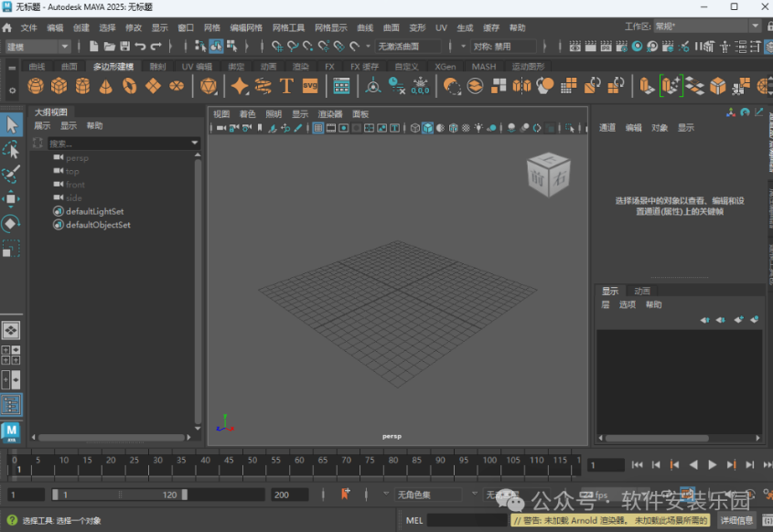This screenshot has height=532, width=773.
Task: Open the live surface dropdown arrow beside 无激活曲面
Action: [367, 47]
